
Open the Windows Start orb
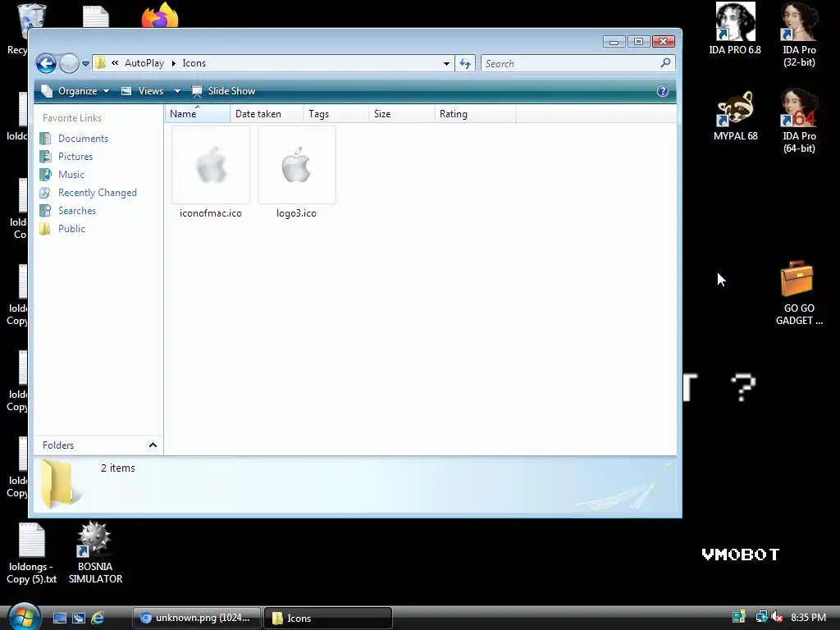[24, 617]
